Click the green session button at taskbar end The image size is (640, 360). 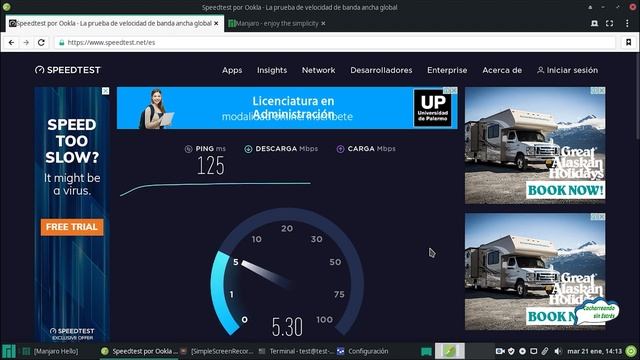pyautogui.click(x=631, y=351)
